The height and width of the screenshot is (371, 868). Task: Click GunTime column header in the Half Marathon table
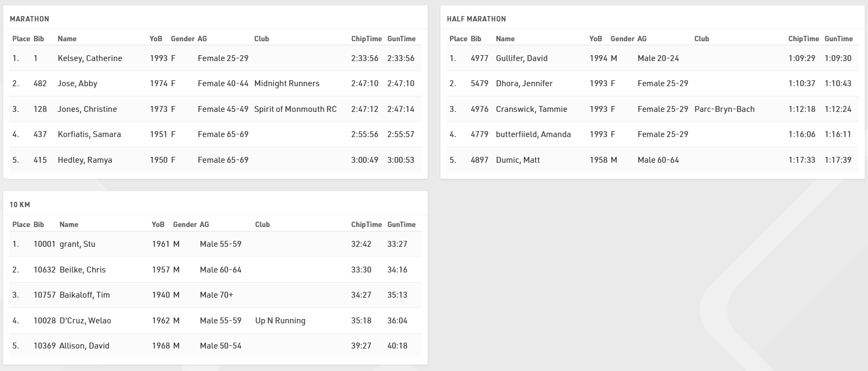point(839,39)
